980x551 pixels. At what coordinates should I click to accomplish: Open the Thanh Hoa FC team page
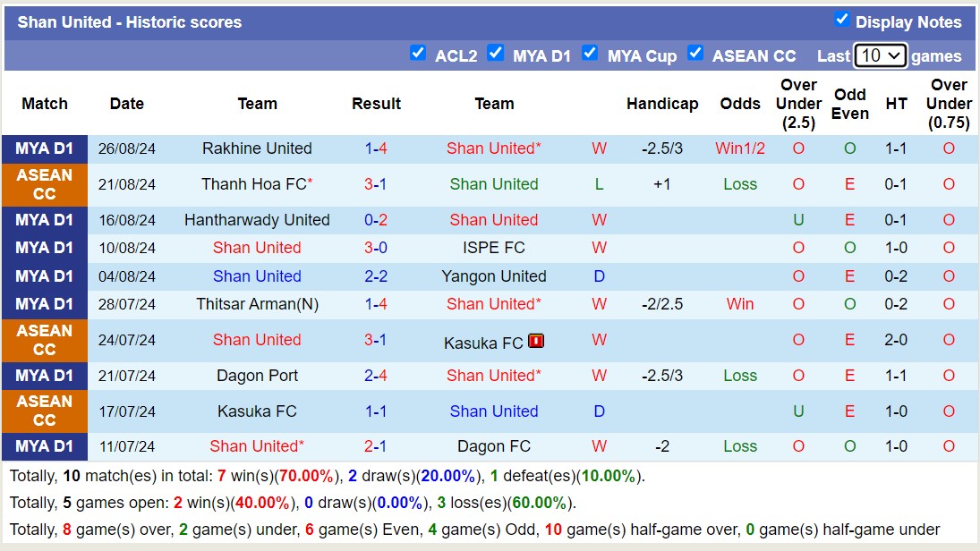pos(253,184)
